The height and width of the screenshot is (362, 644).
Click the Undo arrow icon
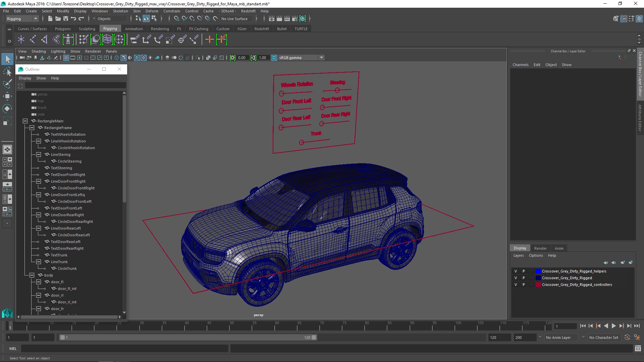click(73, 19)
